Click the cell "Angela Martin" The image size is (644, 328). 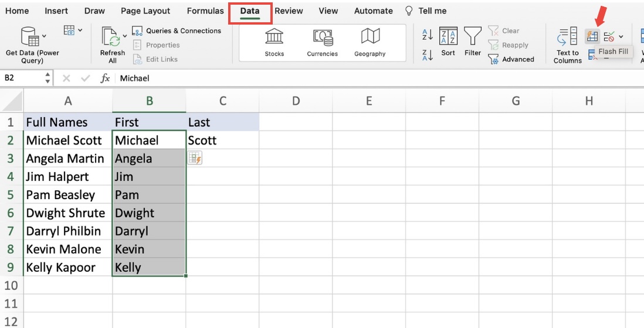point(68,158)
